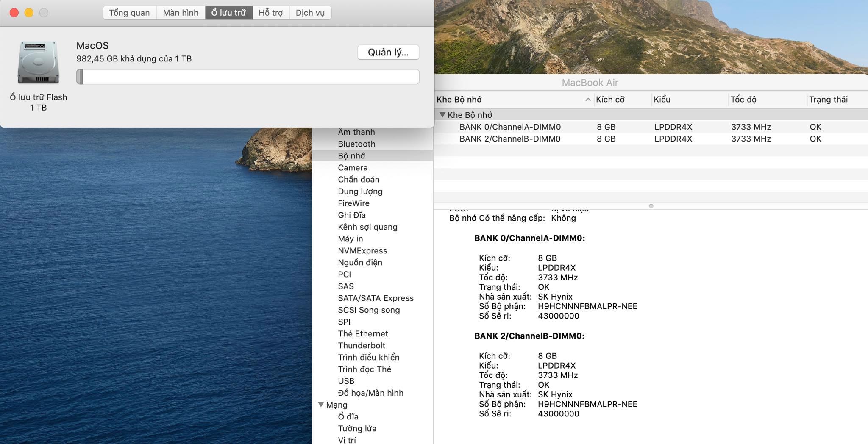
Task: Click the MacOS flash drive icon
Action: pyautogui.click(x=38, y=62)
